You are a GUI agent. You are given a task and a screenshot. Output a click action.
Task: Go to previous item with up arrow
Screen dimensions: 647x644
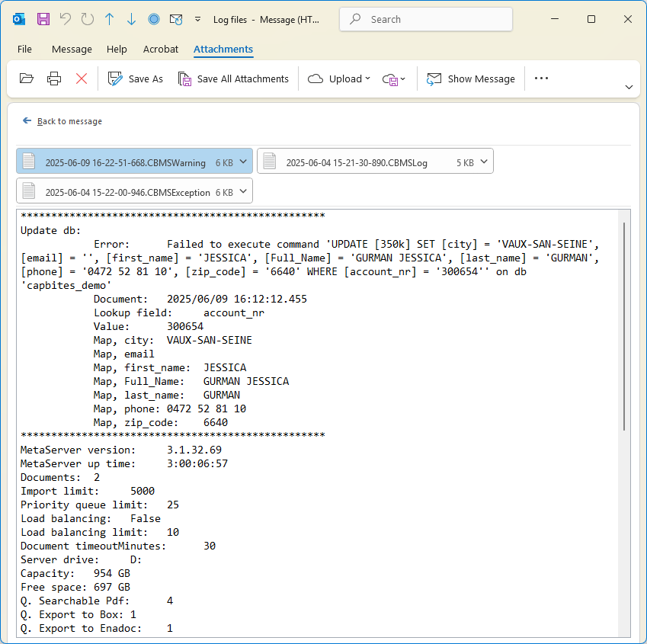109,19
